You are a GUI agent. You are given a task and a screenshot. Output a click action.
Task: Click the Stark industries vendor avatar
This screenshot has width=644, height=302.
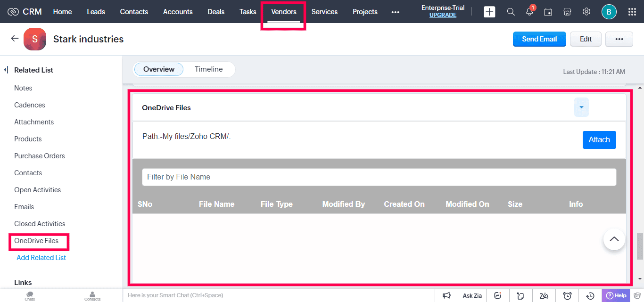pos(35,39)
